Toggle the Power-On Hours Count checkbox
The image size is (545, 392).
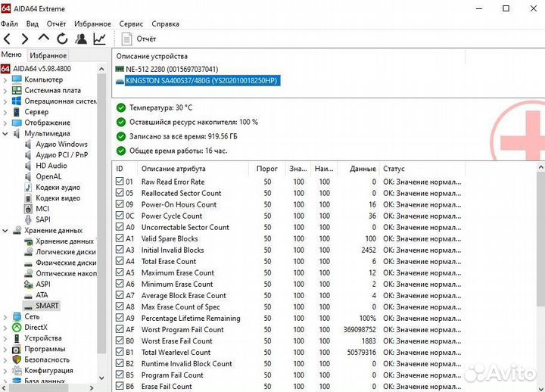[x=120, y=204]
